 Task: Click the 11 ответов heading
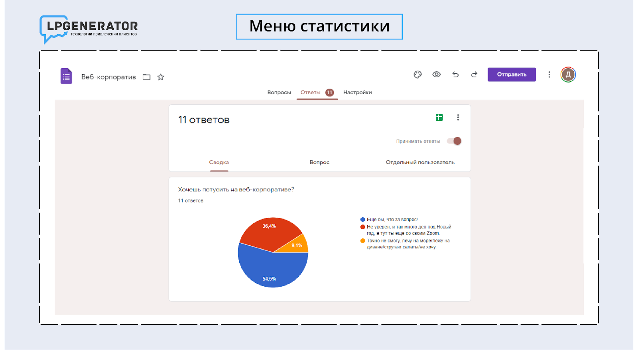204,120
